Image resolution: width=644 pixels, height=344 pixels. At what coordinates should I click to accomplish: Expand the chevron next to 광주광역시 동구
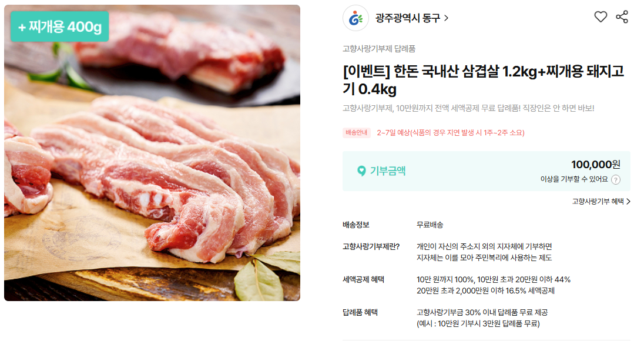pyautogui.click(x=447, y=18)
